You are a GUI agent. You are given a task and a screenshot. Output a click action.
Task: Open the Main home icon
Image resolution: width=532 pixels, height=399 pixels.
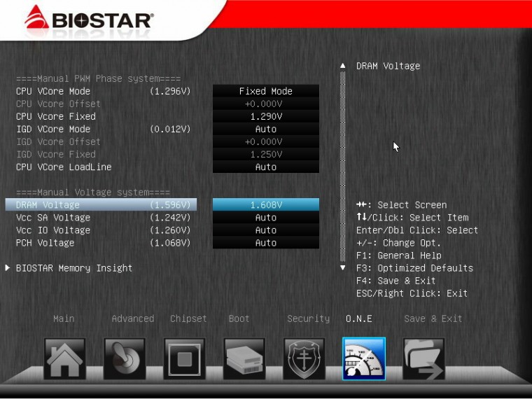tap(64, 358)
